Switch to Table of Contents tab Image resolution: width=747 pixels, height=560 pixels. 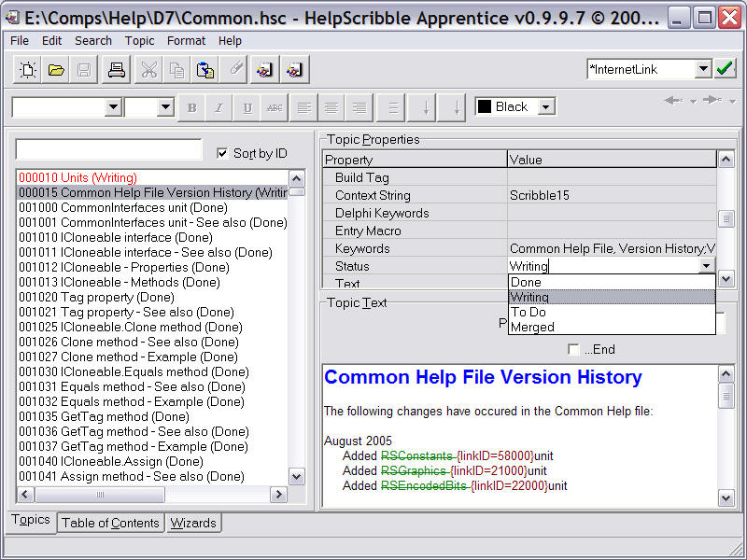(110, 523)
